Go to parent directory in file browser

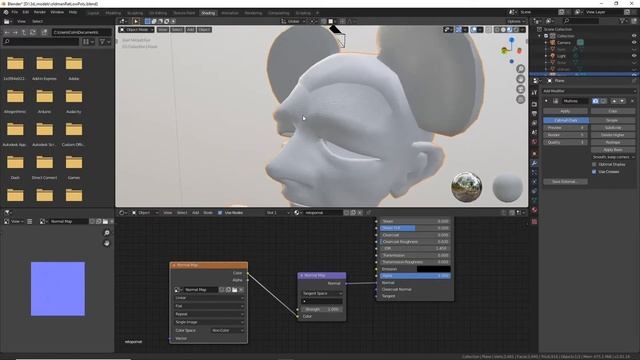(x=24, y=32)
